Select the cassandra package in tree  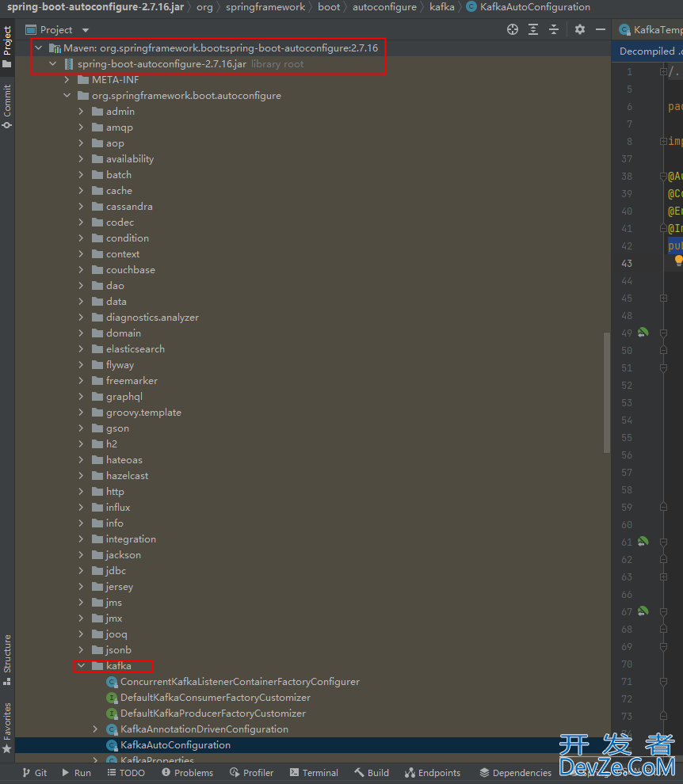click(129, 207)
